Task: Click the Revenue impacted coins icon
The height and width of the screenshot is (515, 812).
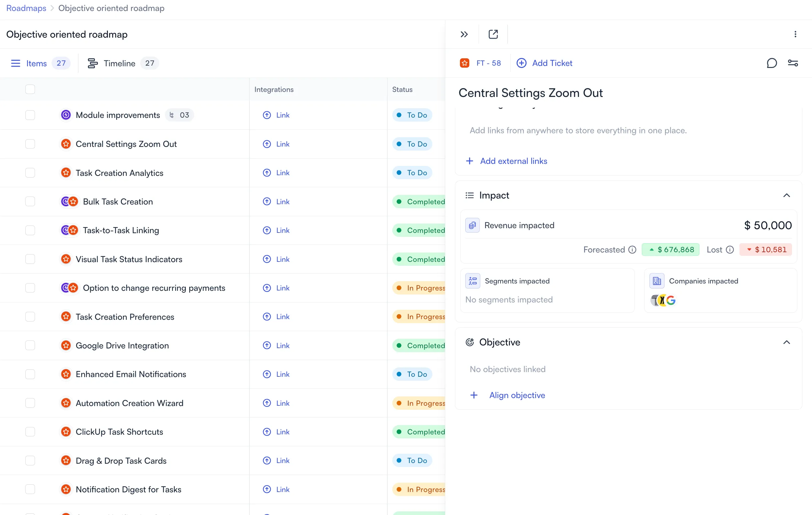Action: (x=472, y=225)
